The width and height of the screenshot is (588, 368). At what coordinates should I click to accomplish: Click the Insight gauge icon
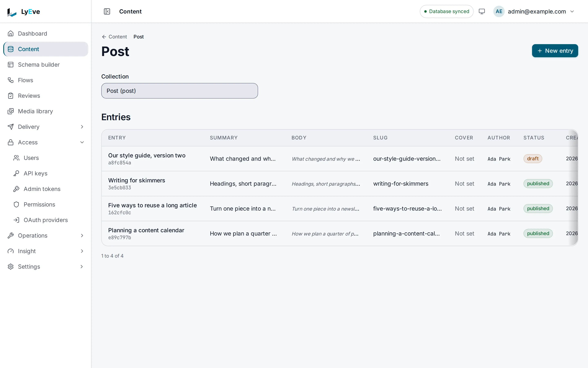click(x=11, y=251)
